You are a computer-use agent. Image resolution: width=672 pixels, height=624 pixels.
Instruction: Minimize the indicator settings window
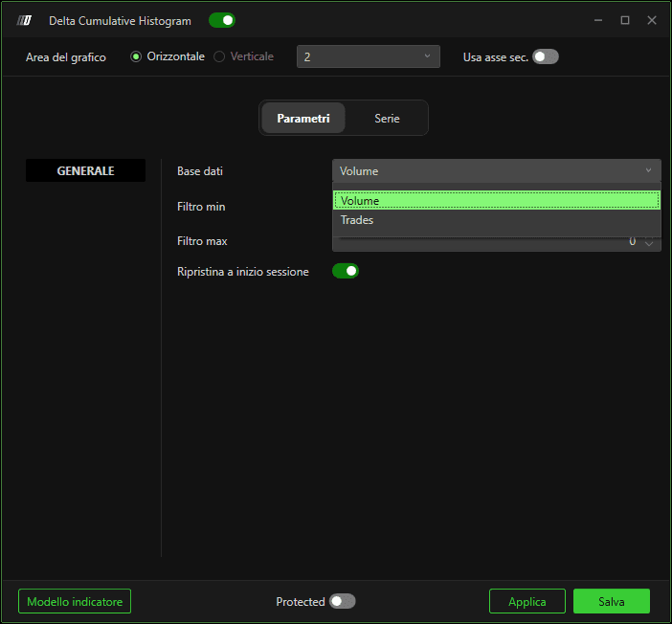598,20
